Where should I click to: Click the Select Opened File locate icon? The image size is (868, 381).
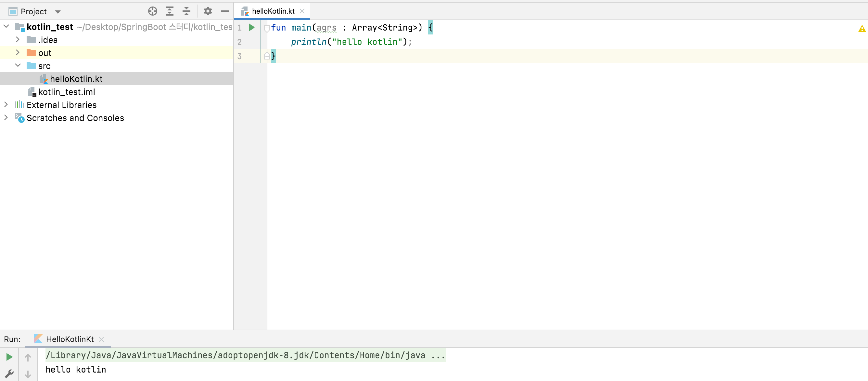click(153, 11)
